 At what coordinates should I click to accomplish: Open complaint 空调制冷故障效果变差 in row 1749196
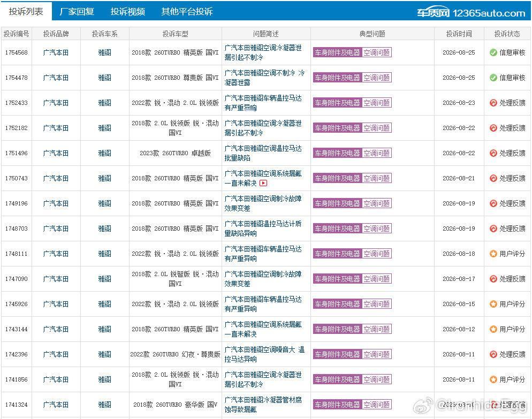point(263,203)
